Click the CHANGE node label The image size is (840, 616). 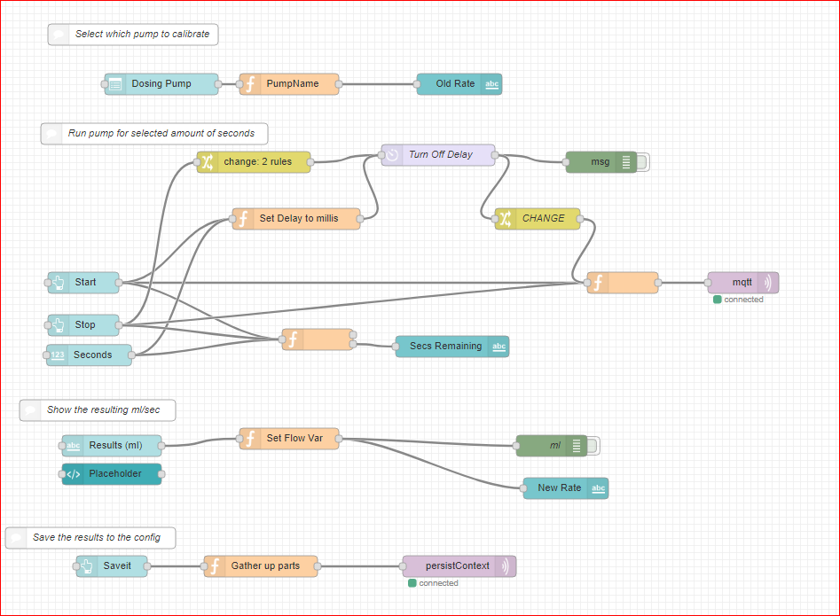click(543, 218)
